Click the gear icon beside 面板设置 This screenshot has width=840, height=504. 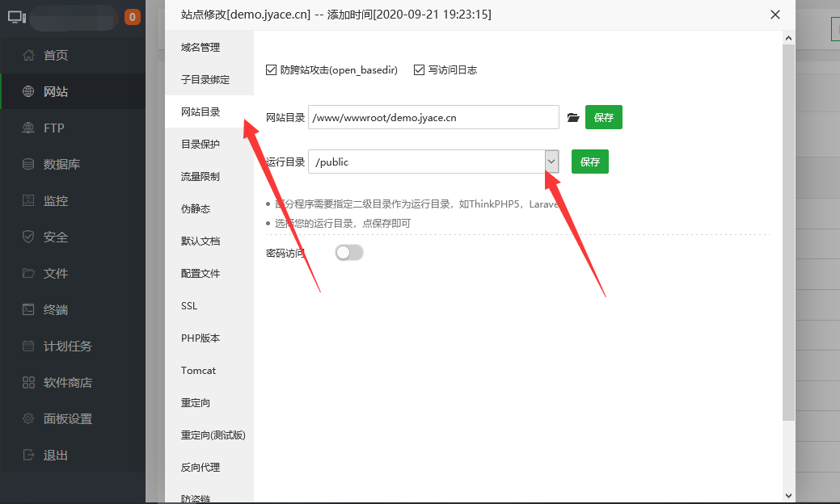point(28,419)
